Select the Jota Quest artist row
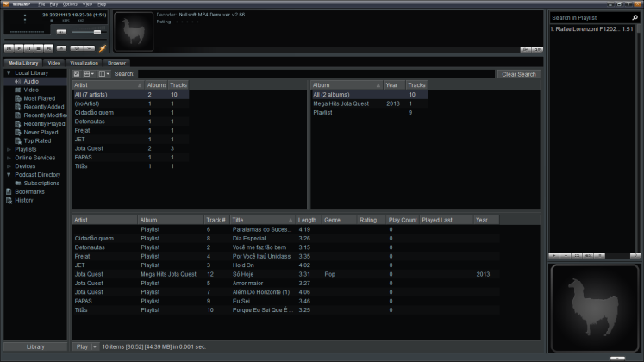Viewport: 644px width, 362px height. (x=130, y=148)
